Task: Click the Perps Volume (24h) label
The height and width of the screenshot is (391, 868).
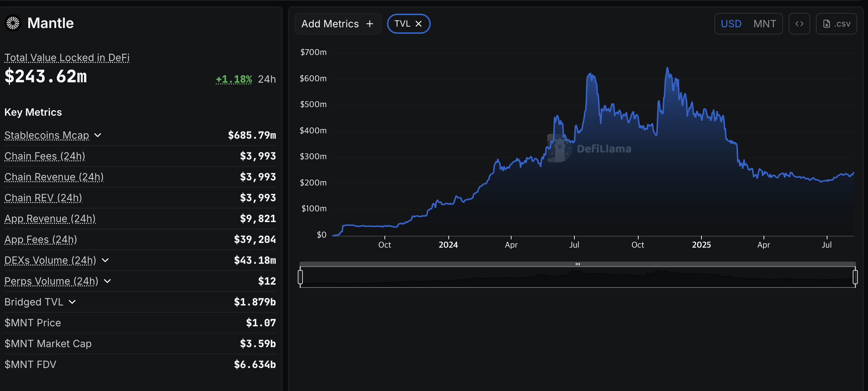Action: tap(51, 281)
